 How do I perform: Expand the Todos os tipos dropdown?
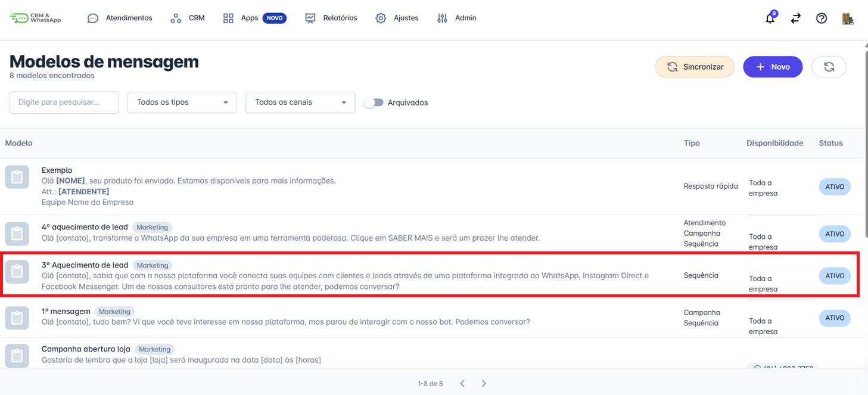pos(182,102)
